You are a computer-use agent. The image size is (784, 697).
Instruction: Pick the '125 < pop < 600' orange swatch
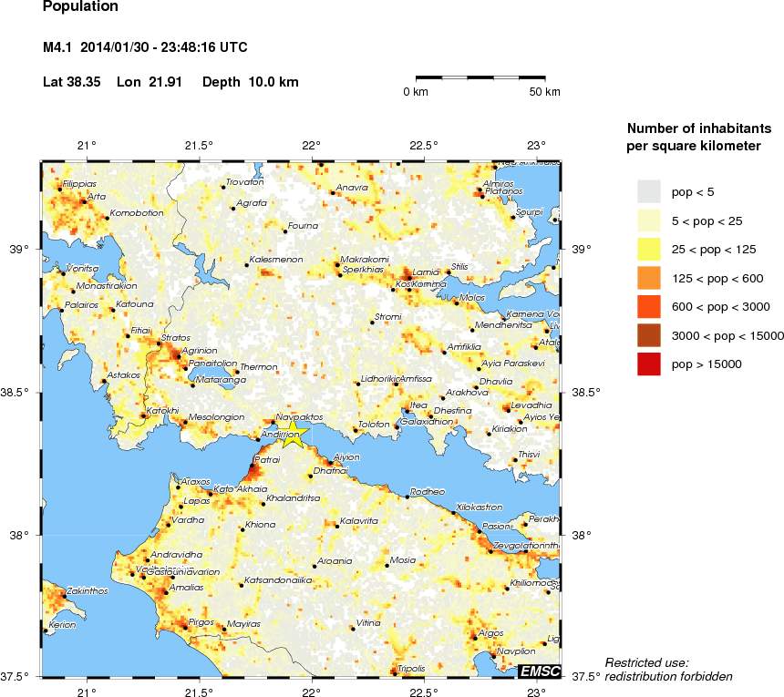click(648, 278)
